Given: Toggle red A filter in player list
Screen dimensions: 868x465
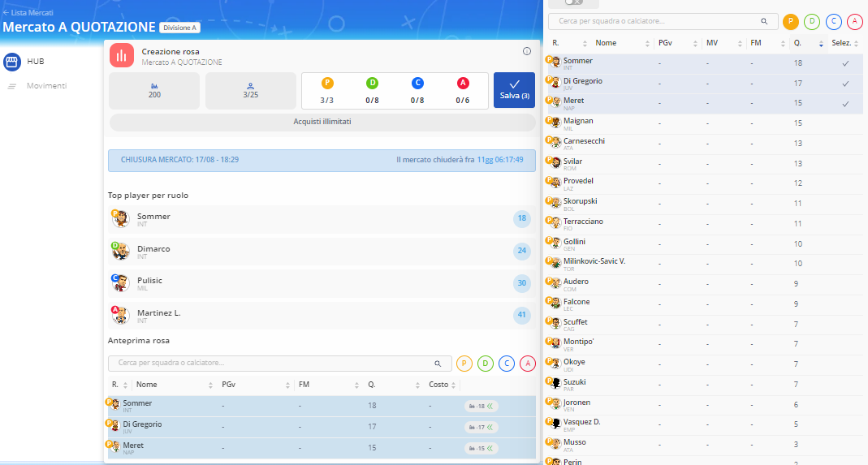Looking at the screenshot, I should point(855,22).
